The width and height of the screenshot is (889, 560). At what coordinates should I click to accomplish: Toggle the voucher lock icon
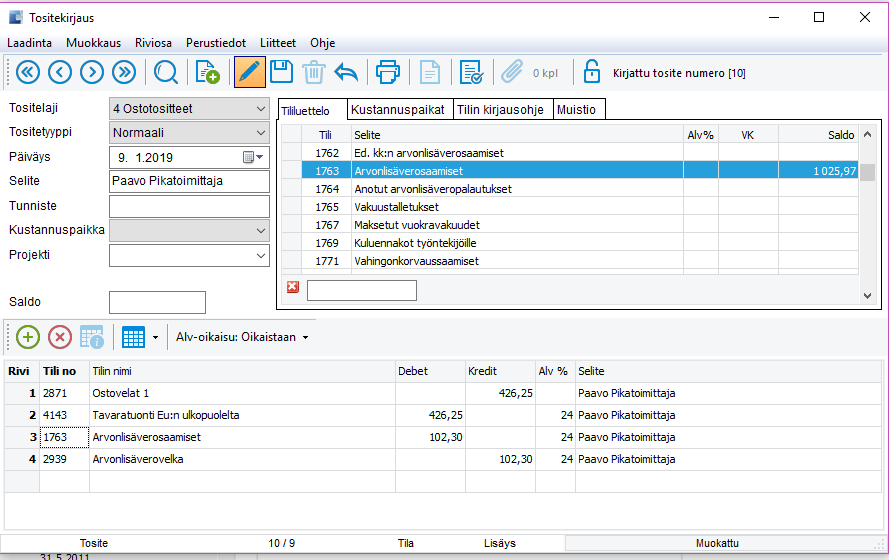tap(592, 72)
